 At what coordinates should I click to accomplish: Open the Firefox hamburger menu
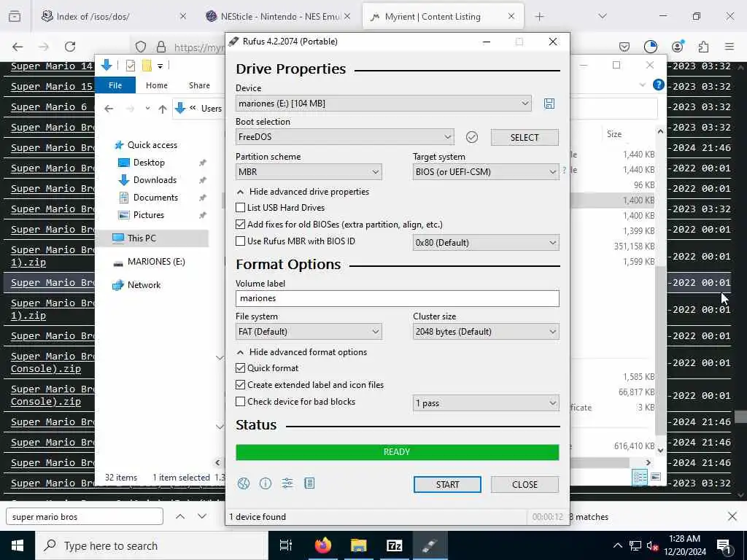pos(729,47)
